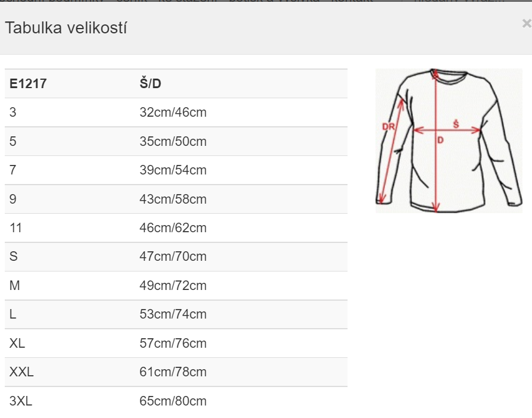The image size is (532, 418).
Task: Click the Š/D column header
Action: click(x=150, y=84)
